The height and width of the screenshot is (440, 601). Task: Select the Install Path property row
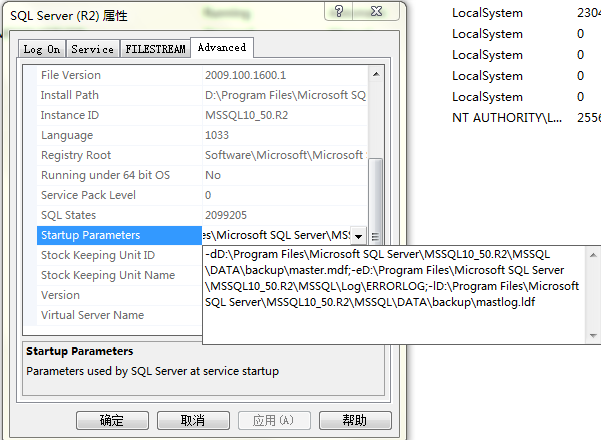[x=202, y=95]
